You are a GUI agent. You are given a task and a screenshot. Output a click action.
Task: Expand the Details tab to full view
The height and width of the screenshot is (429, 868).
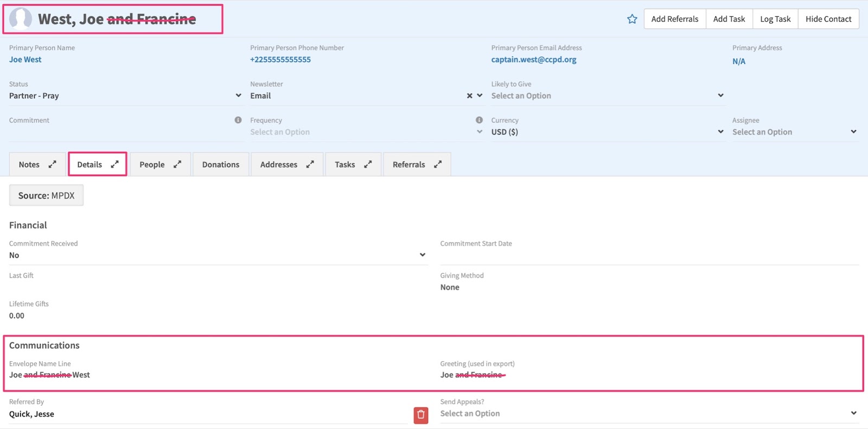click(x=114, y=164)
